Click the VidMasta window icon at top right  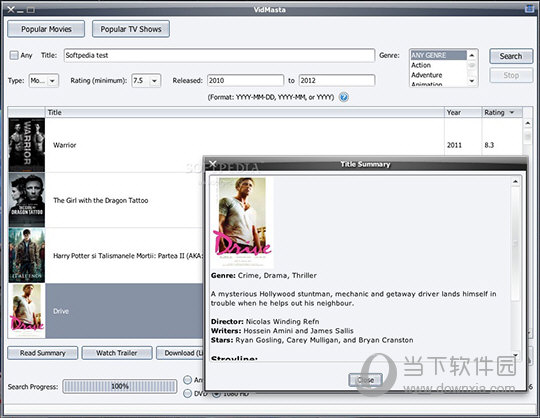tap(529, 9)
